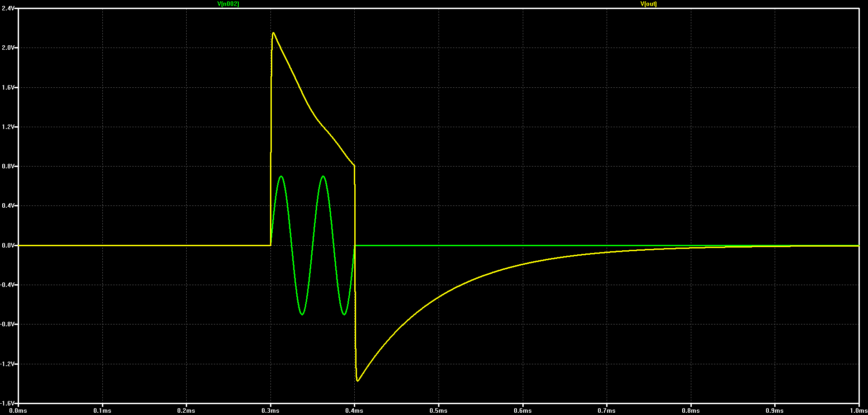Click the 1.0ms time axis label
The width and height of the screenshot is (868, 415).
point(858,411)
